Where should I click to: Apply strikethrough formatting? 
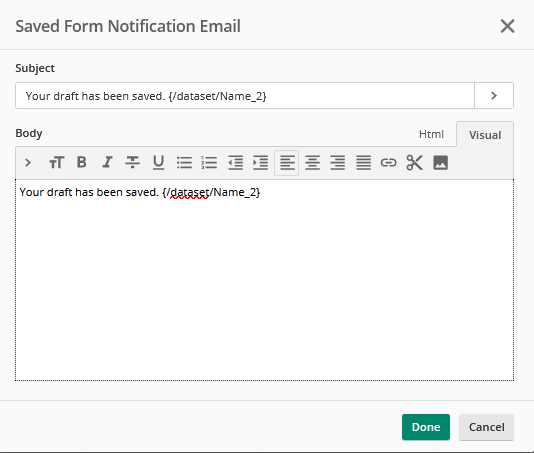[x=132, y=163]
